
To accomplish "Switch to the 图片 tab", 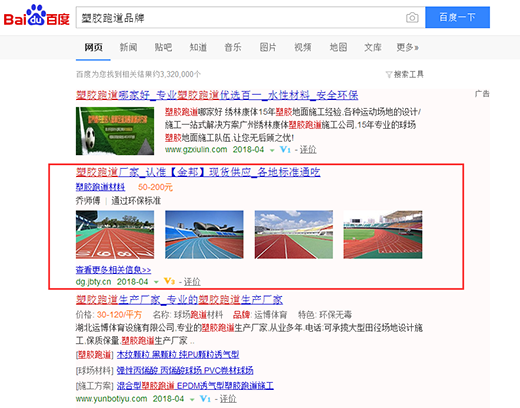I will 268,47.
